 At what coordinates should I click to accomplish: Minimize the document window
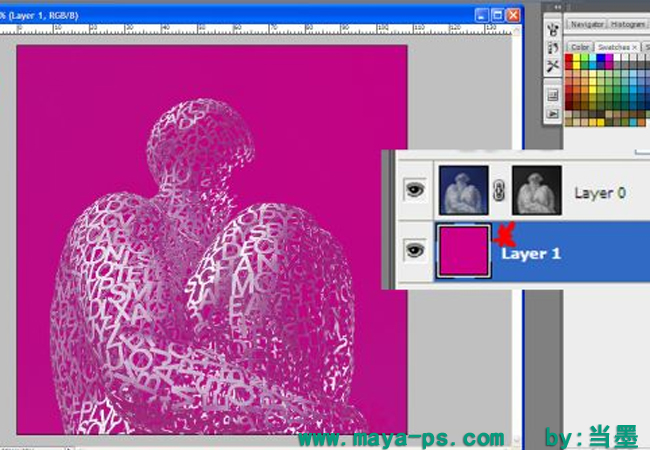tap(481, 15)
